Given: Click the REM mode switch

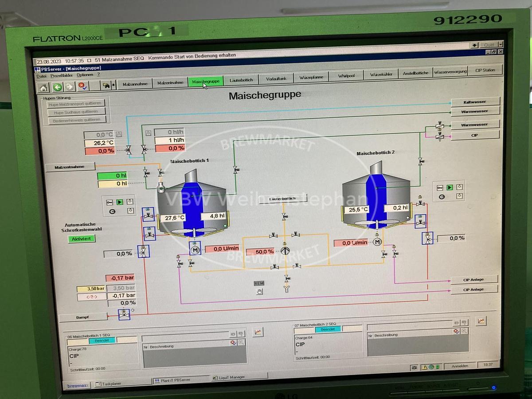Looking at the screenshot, I should pos(259,283).
